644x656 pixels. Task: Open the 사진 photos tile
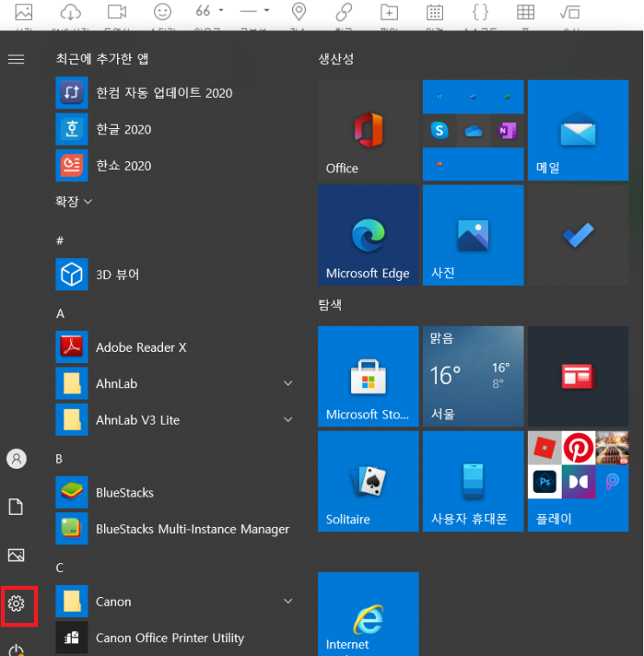point(473,235)
